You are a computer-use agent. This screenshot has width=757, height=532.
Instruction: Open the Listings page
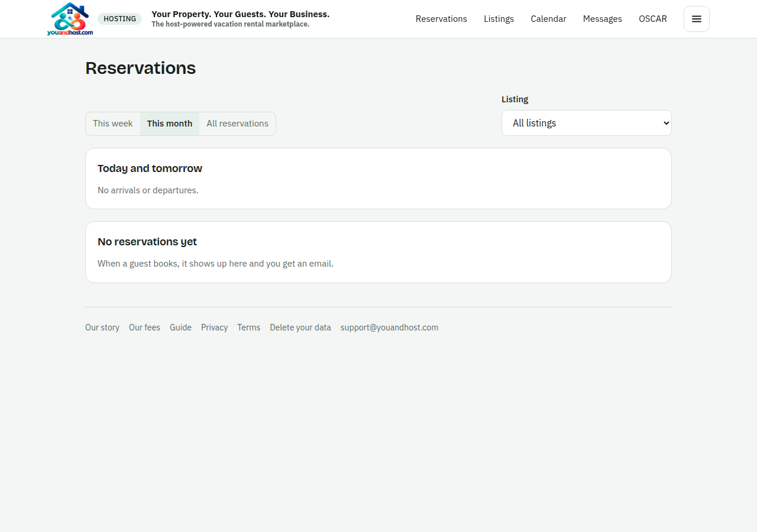499,19
